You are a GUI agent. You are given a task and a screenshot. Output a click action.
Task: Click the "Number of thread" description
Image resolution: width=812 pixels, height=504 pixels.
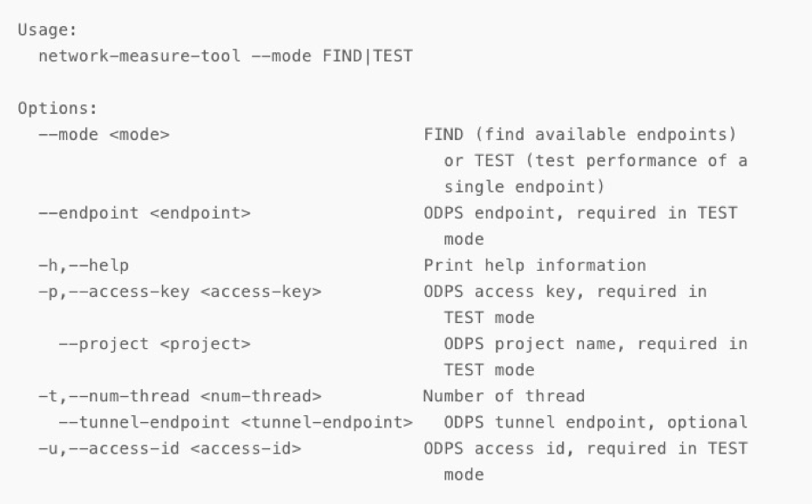click(504, 396)
